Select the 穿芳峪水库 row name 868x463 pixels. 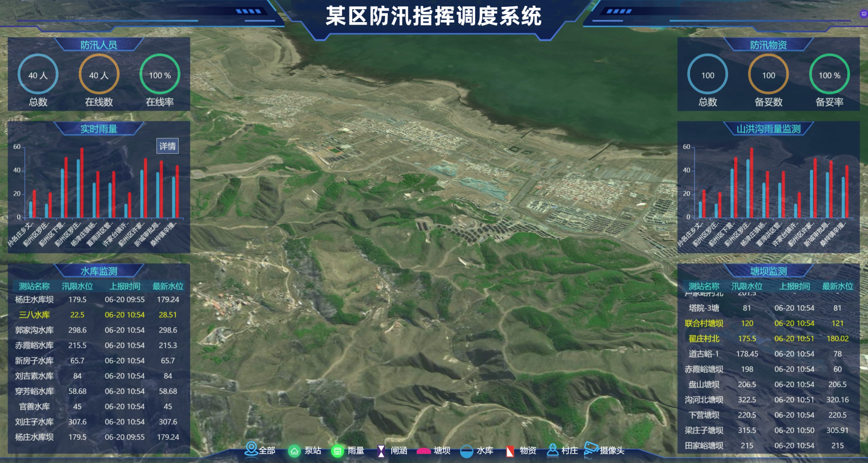[34, 391]
